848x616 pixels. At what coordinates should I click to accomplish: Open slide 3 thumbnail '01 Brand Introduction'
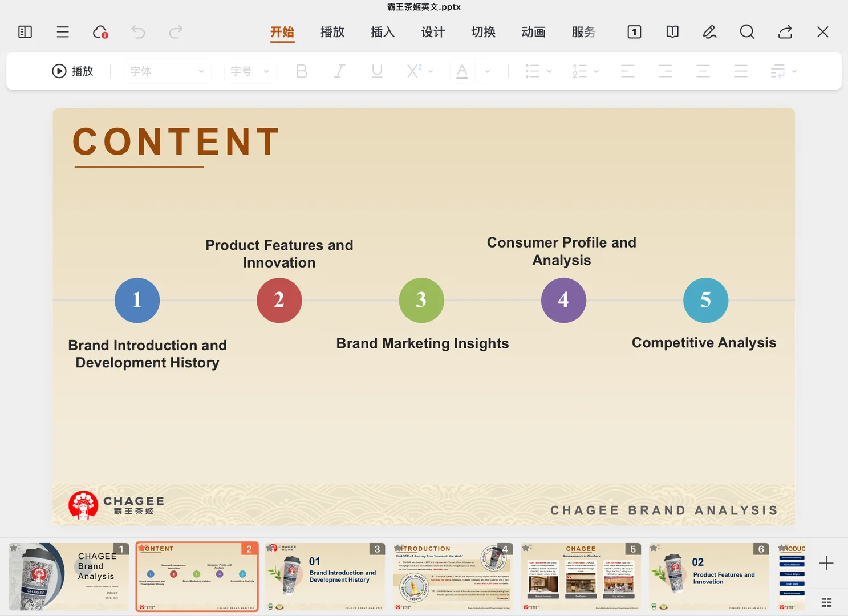click(325, 577)
